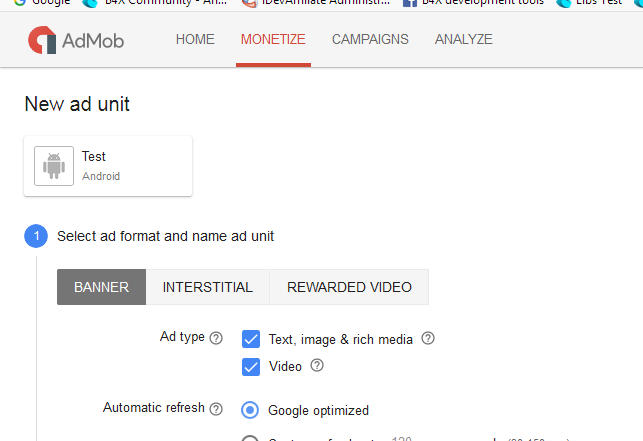Choose the BANNER ad format

pyautogui.click(x=101, y=287)
